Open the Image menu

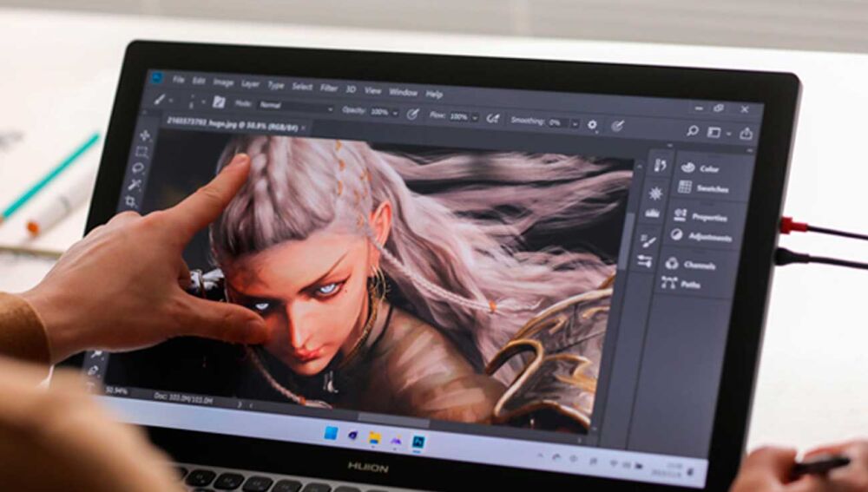(223, 82)
